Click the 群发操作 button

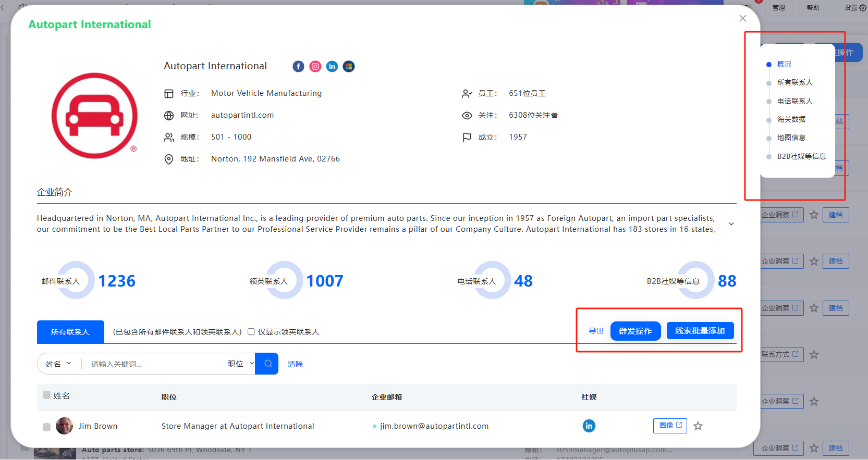[x=635, y=331]
